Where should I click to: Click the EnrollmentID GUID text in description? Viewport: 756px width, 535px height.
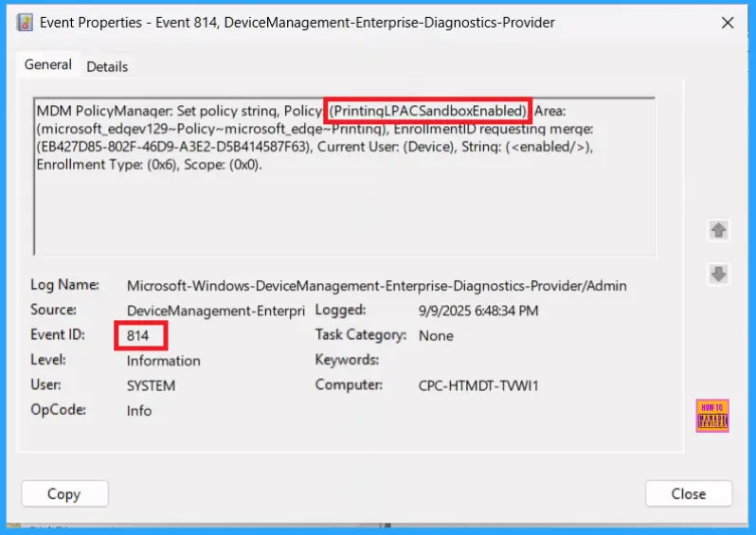[174, 147]
